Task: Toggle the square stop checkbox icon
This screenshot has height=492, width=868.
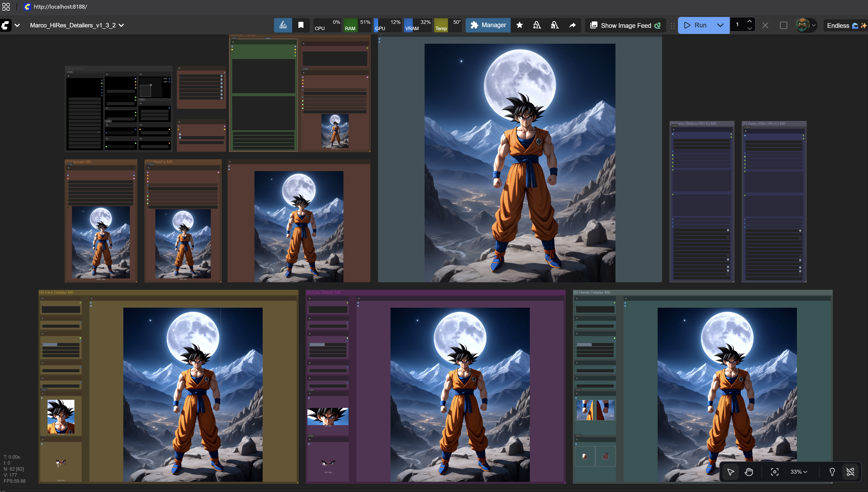Action: click(x=783, y=25)
